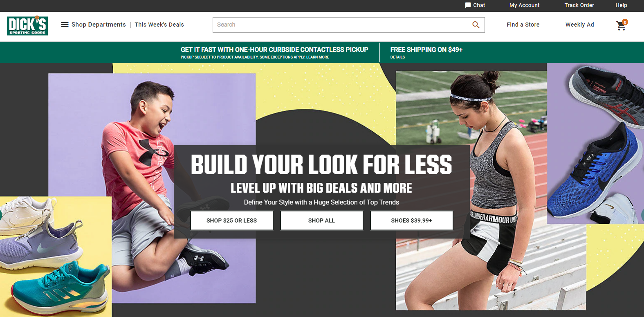
Task: Open Shop Departments menu
Action: pos(99,25)
